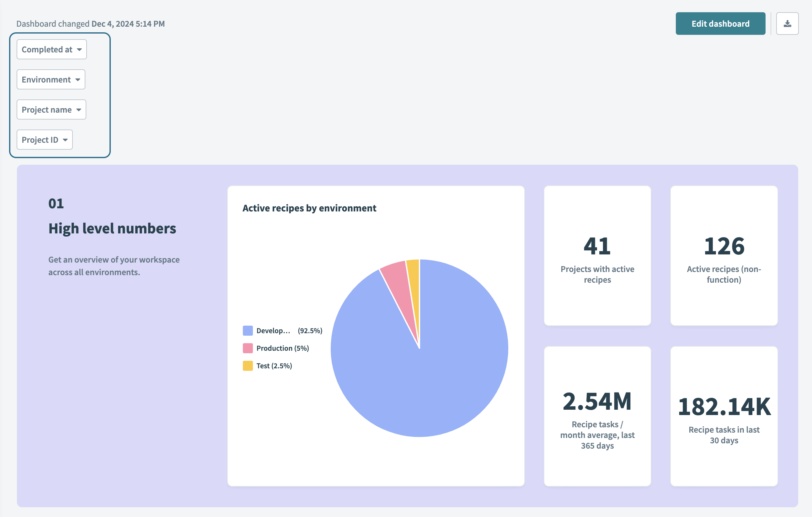
Task: Select the Development legend color swatch
Action: coord(247,331)
